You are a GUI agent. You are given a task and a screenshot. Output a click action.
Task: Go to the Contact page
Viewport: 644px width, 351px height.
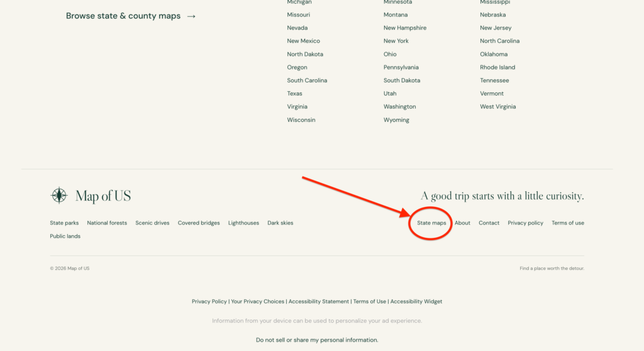[x=489, y=223]
